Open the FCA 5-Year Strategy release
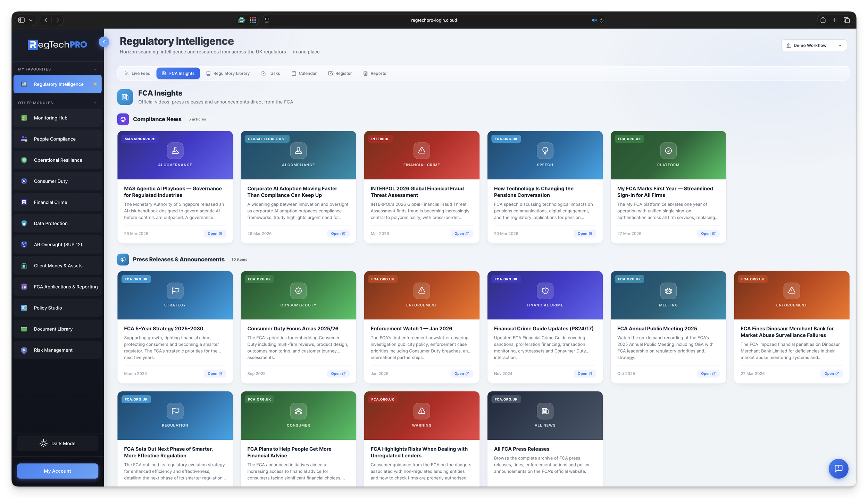 (x=215, y=374)
